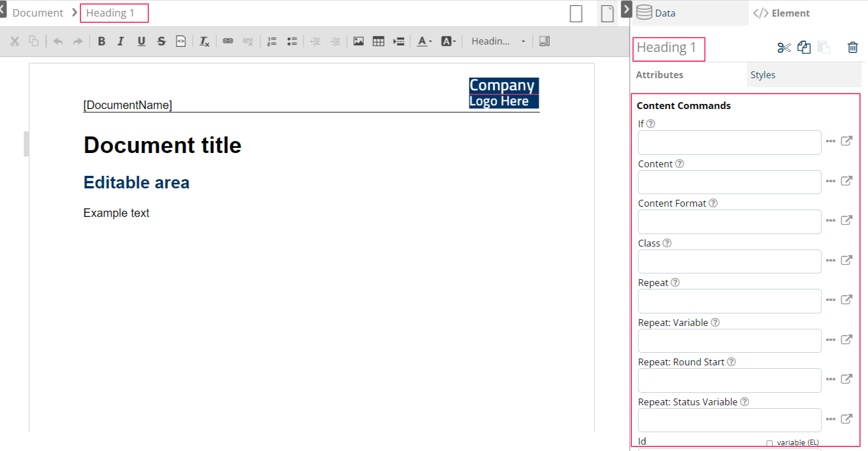Toggle bold formatting in the editor toolbar
The height and width of the screenshot is (451, 868).
pos(102,41)
